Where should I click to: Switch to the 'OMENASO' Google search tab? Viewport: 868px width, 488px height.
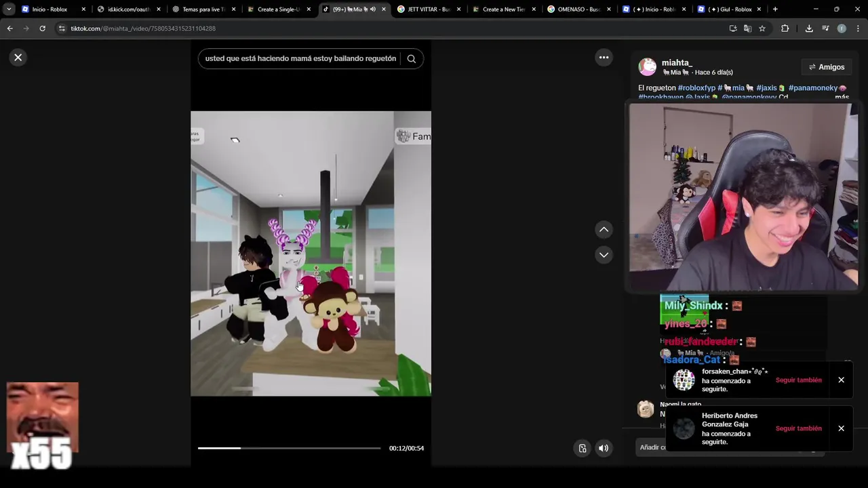pyautogui.click(x=578, y=9)
